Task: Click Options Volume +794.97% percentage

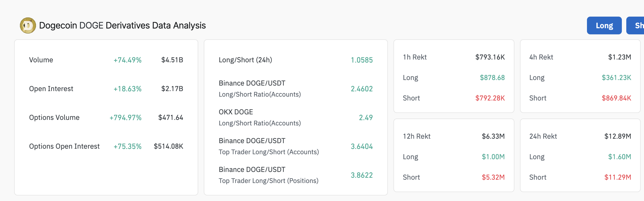Action: [125, 117]
